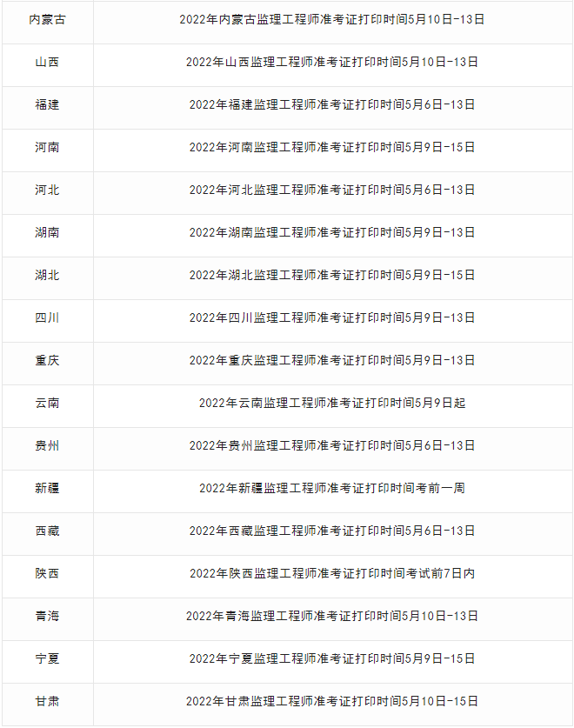This screenshot has width=574, height=728.
Task: Open 2022年内蒙古监理工程师准考证打印时间 entry
Action: (x=332, y=19)
